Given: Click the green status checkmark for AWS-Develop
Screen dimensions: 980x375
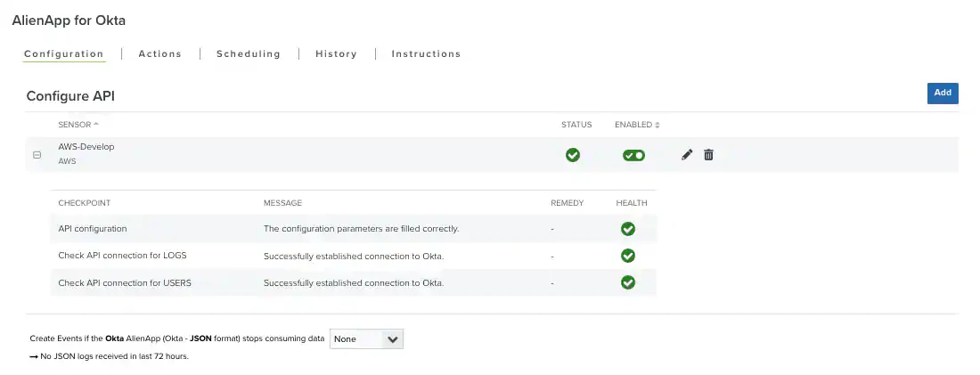Looking at the screenshot, I should [x=573, y=155].
